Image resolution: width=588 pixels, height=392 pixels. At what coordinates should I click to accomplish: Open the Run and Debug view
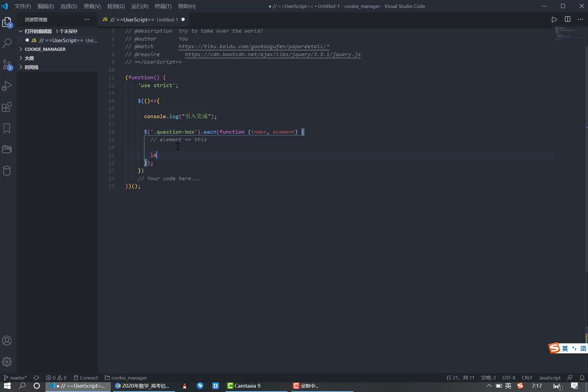click(7, 86)
